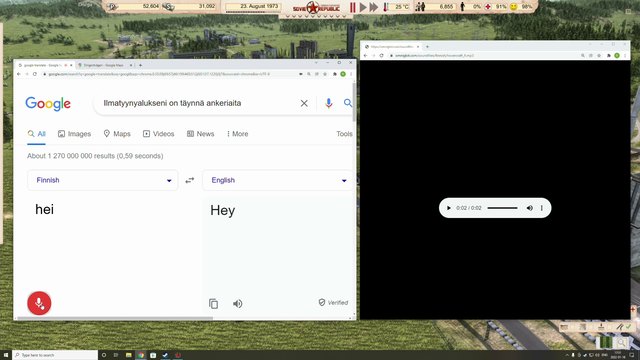Set normal game speed with single arrow
Viewport: 640px width, 360px height.
pos(363,7)
